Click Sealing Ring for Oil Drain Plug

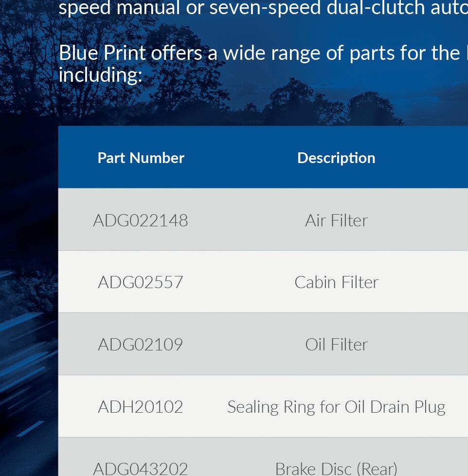click(336, 407)
